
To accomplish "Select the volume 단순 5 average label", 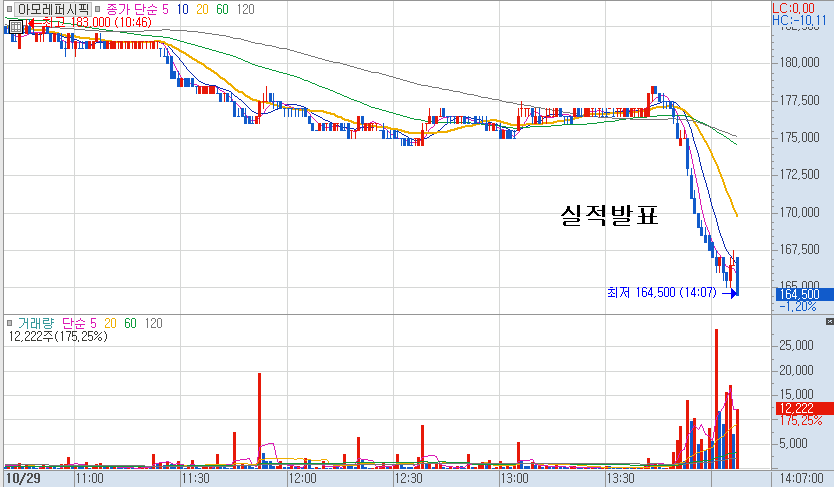I will point(79,323).
